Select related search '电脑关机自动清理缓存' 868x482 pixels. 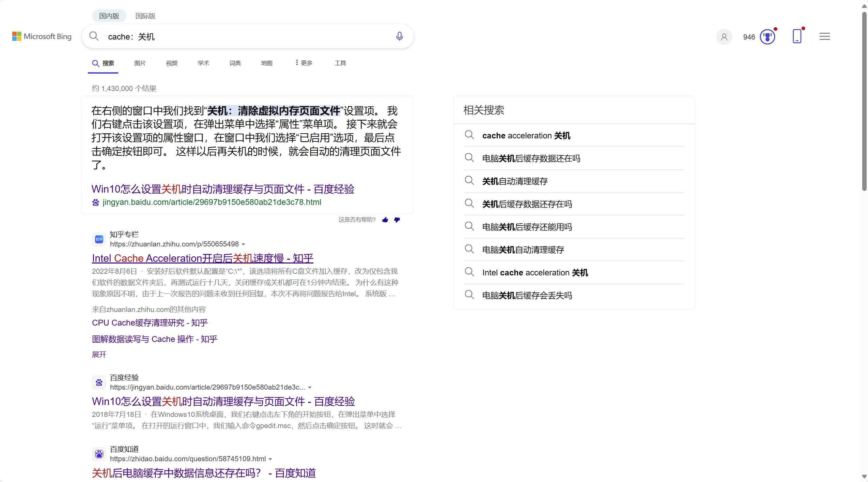523,250
